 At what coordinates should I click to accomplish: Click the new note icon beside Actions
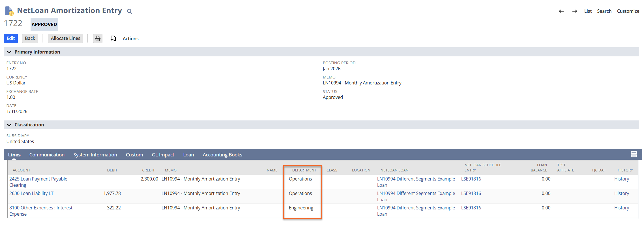pyautogui.click(x=113, y=39)
